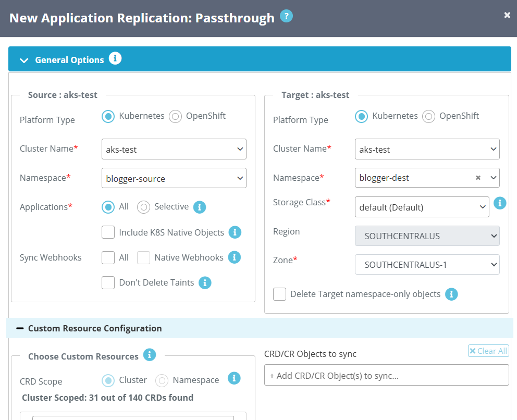Screen dimensions: 517x420
Task: Show info for Don't Delete Taints
Action: (205, 283)
